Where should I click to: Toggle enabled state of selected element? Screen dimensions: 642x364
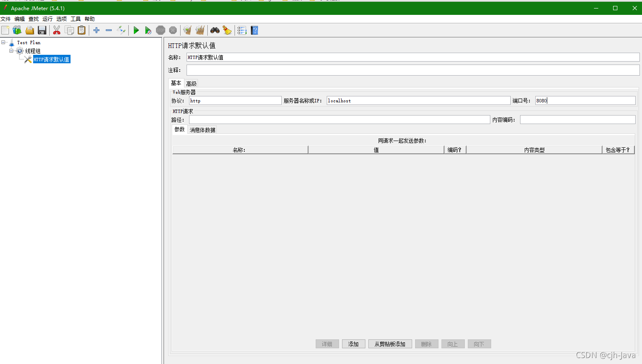click(x=122, y=30)
